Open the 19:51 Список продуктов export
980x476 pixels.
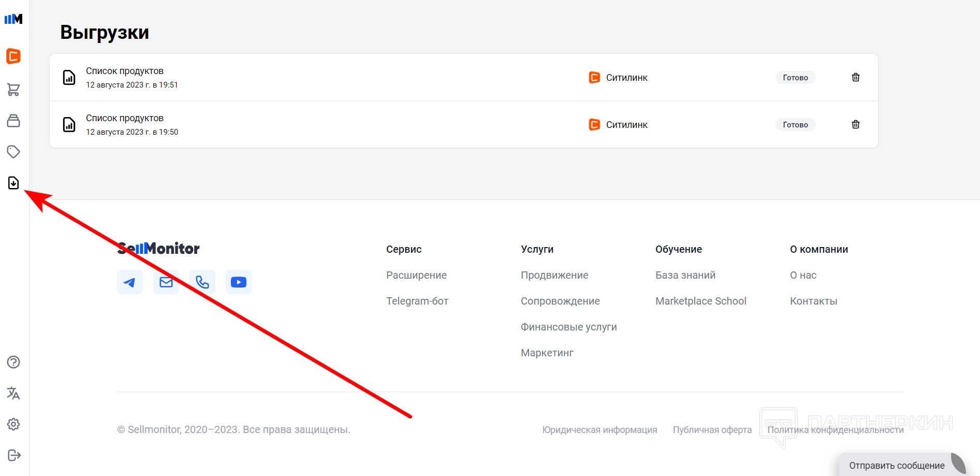(x=125, y=71)
